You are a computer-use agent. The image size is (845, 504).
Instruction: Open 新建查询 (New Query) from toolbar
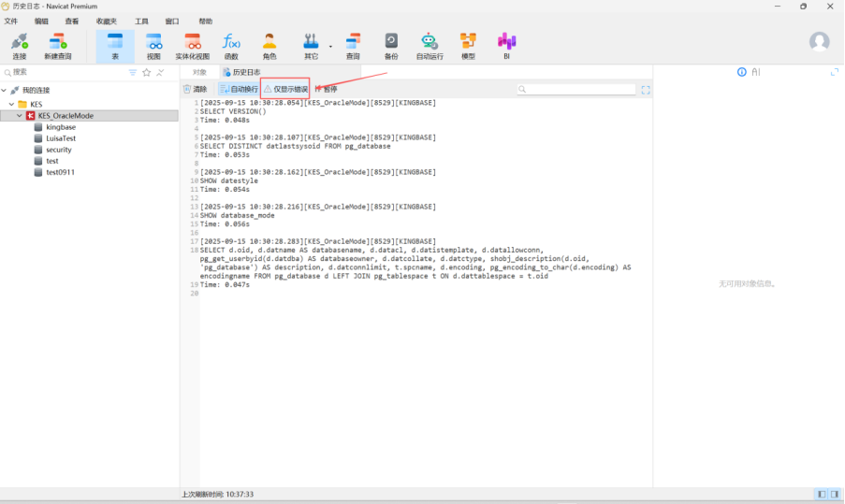(x=59, y=45)
